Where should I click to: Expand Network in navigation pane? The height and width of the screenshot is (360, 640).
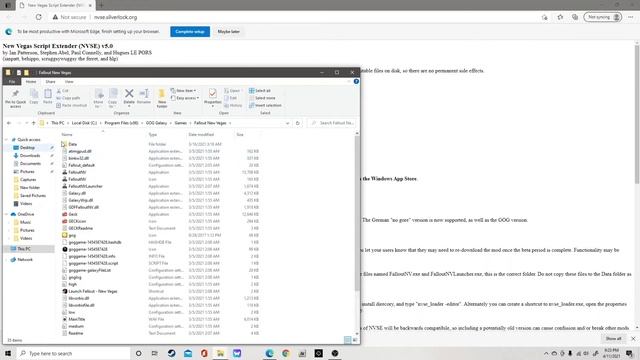click(x=7, y=260)
